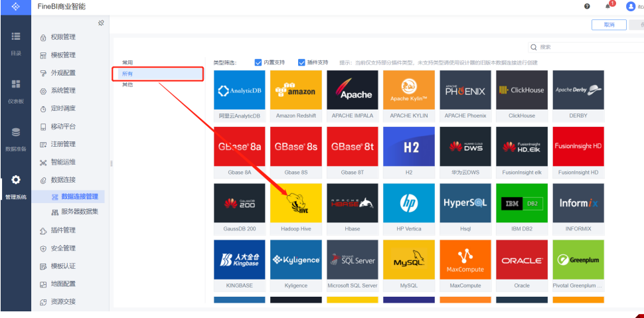Image resolution: width=644 pixels, height=318 pixels.
Task: Click the 搜索 search input field
Action: pos(588,47)
